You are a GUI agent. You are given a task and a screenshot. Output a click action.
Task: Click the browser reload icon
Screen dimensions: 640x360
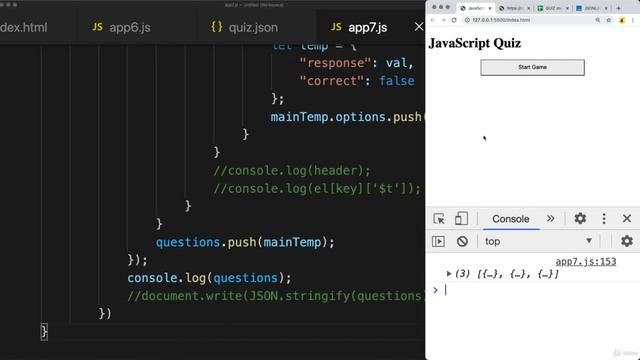454,20
